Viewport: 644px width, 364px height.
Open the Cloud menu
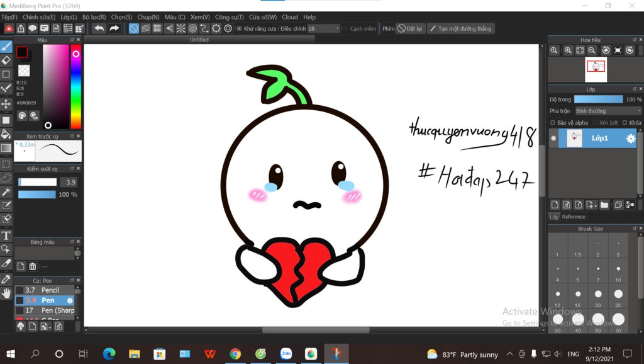[x=289, y=17]
